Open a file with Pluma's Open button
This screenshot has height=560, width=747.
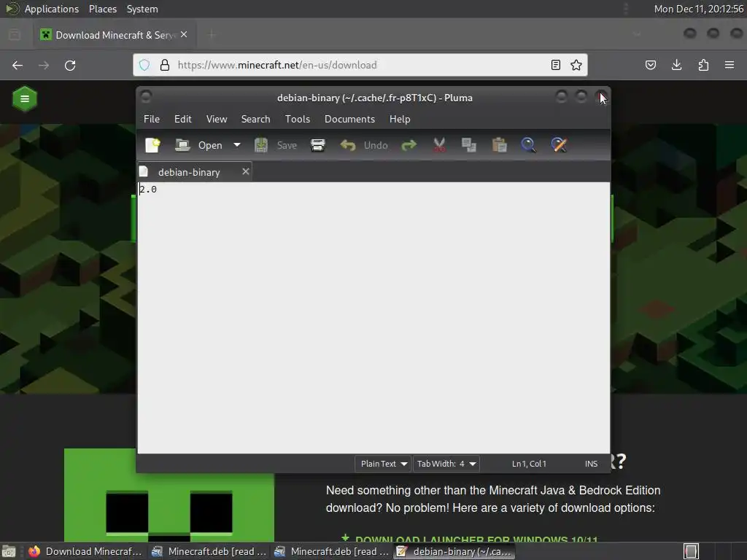[198, 145]
